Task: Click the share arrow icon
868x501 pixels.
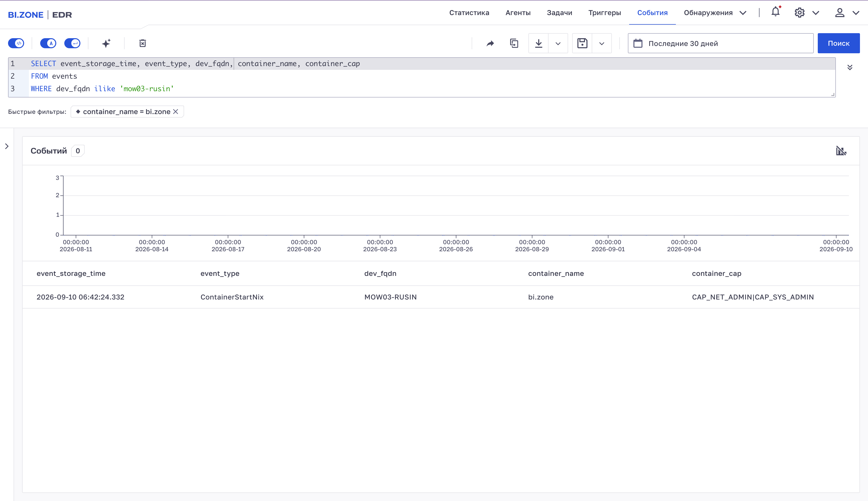Action: [x=491, y=43]
